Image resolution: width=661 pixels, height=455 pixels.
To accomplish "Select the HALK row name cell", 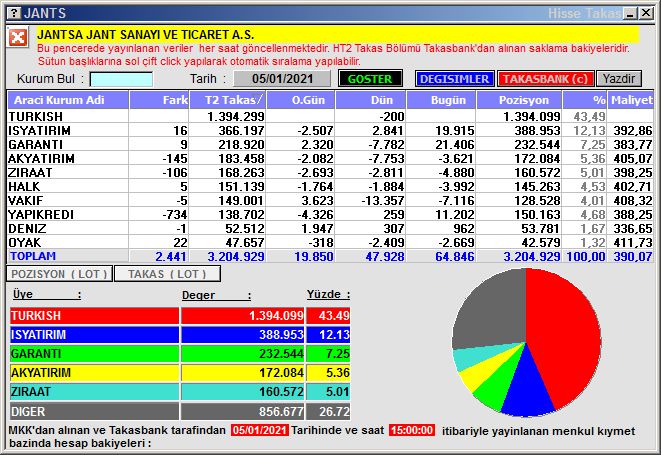I will tap(68, 186).
